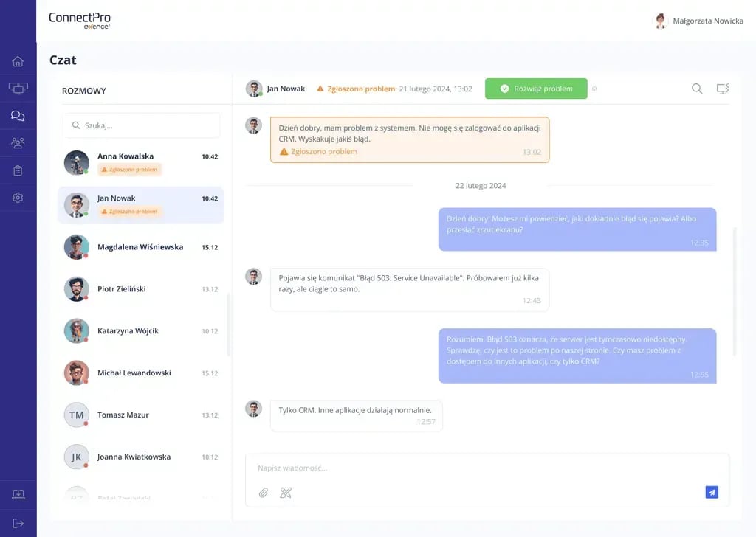Click the billing screen icon beside the magnifier
The image size is (756, 537).
[x=722, y=88]
